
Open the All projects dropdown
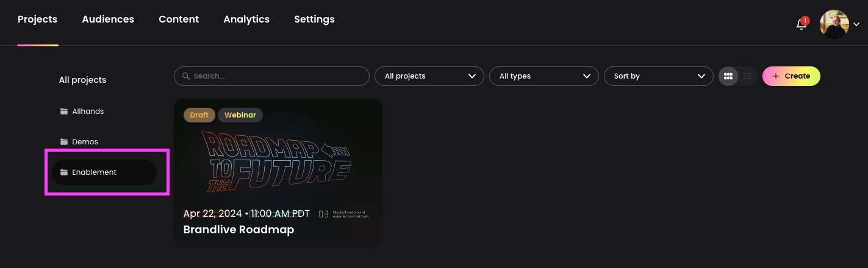point(429,76)
